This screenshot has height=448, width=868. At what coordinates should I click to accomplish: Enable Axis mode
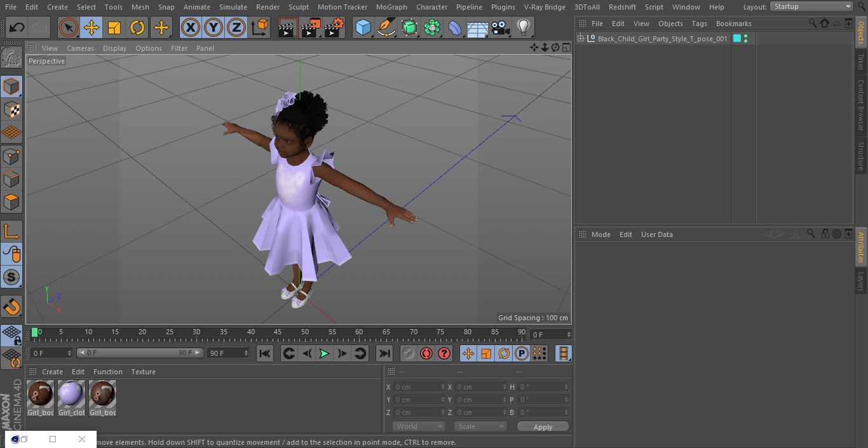pyautogui.click(x=11, y=231)
